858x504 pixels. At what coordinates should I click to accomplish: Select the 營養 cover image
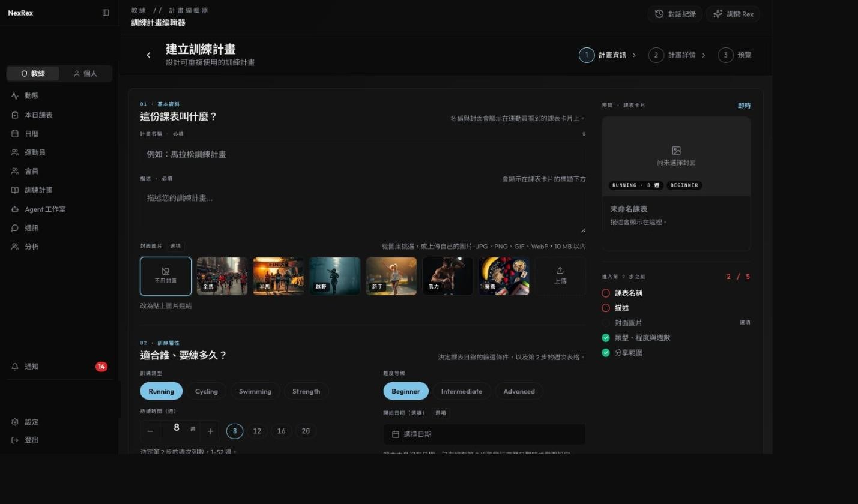[x=504, y=276]
